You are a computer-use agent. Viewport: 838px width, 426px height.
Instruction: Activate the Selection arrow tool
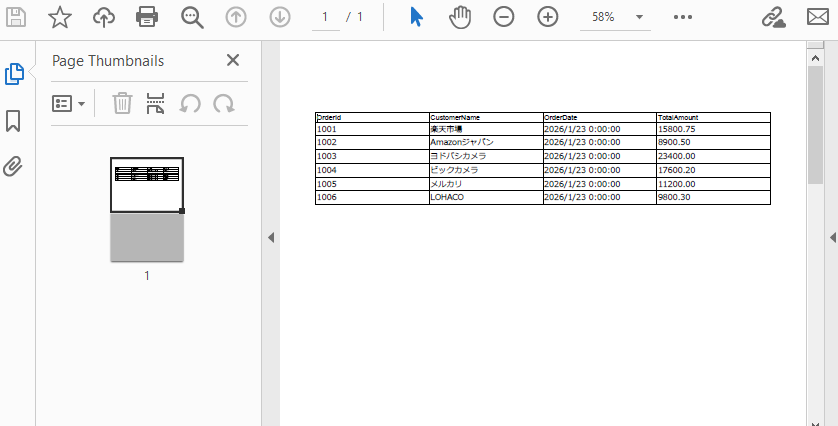click(x=416, y=17)
